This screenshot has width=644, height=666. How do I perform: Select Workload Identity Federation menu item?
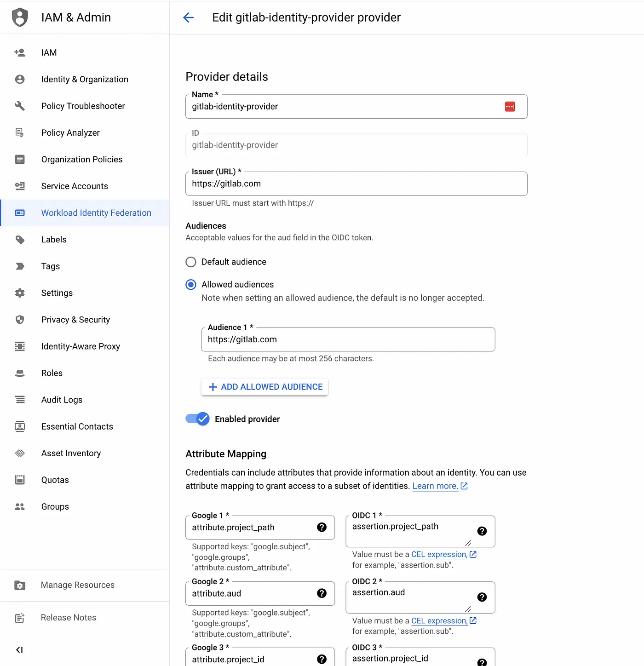click(85, 212)
